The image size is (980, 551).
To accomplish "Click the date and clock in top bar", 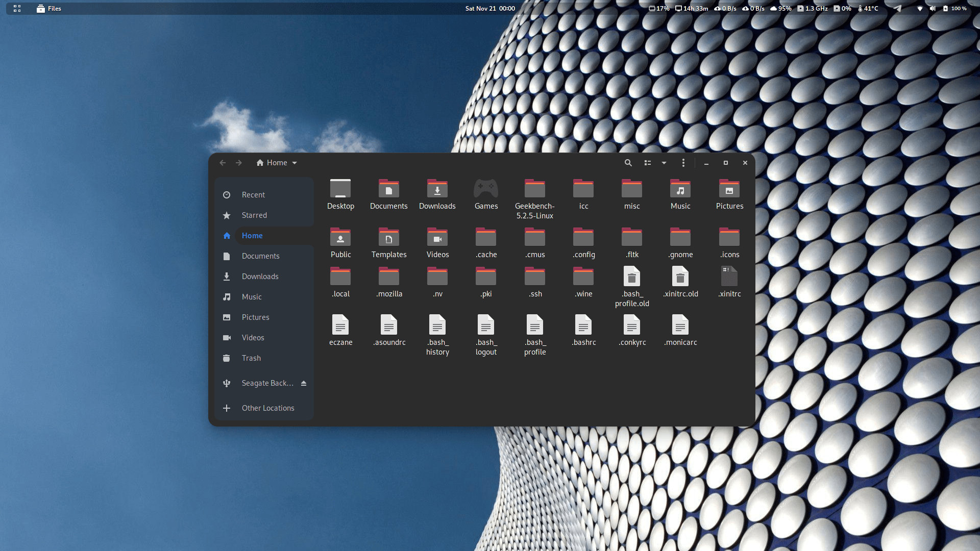I will pyautogui.click(x=489, y=8).
